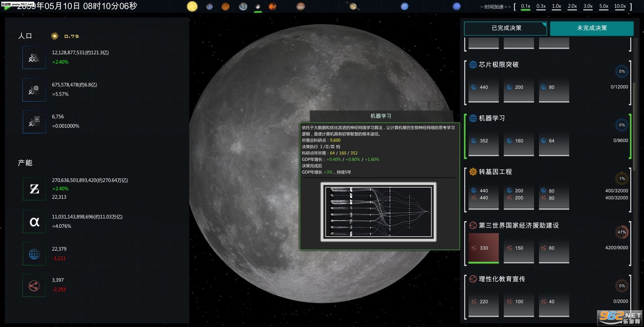Click the 47% progress ring for 第三世界国家经济援助建设
Image resolution: width=644 pixels, height=327 pixels.
pos(622,232)
